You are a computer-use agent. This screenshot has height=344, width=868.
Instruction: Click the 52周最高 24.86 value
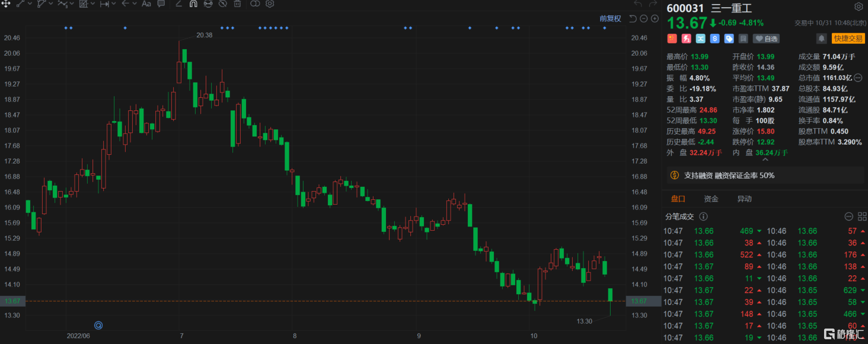(709, 110)
